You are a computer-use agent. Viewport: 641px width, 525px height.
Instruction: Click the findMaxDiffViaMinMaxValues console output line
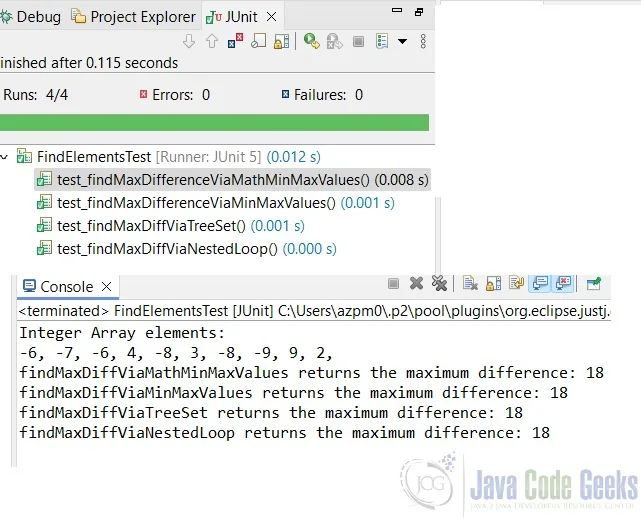[294, 393]
